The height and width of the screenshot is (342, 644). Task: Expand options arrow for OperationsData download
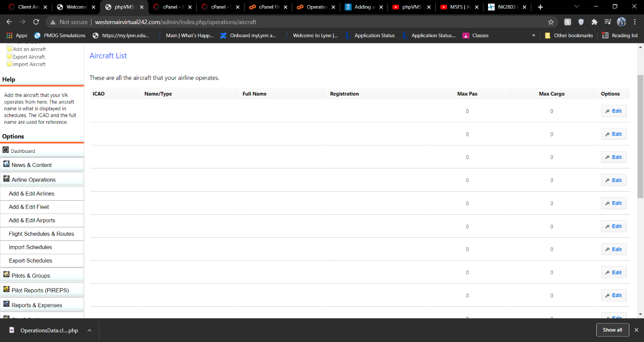[x=89, y=330]
